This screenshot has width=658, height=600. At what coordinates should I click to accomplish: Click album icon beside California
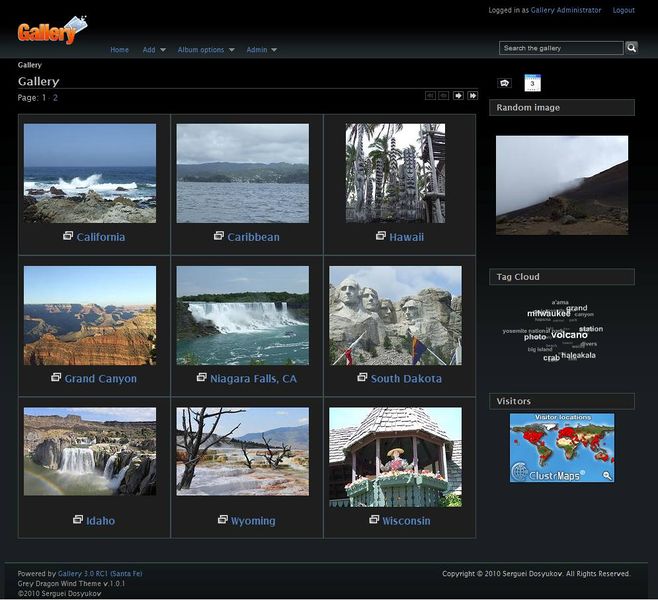pyautogui.click(x=68, y=236)
